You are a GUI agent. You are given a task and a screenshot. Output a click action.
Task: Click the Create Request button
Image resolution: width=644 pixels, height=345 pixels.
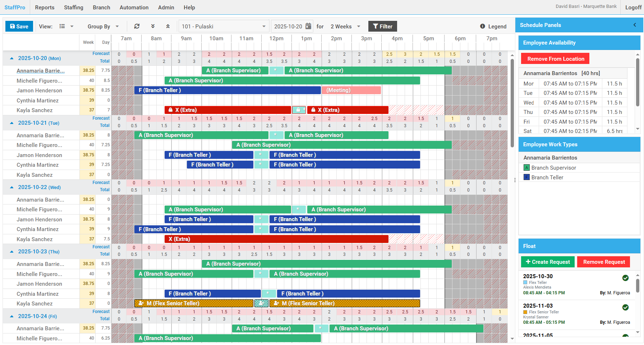click(x=547, y=262)
